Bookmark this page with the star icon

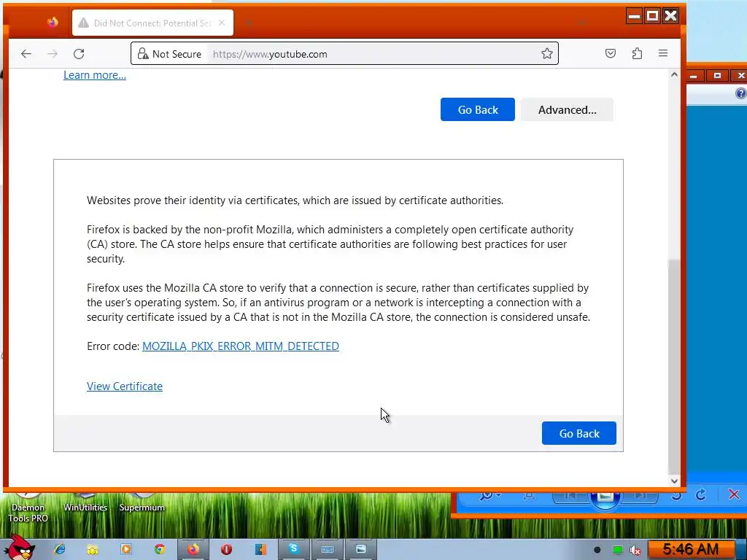[x=547, y=53]
